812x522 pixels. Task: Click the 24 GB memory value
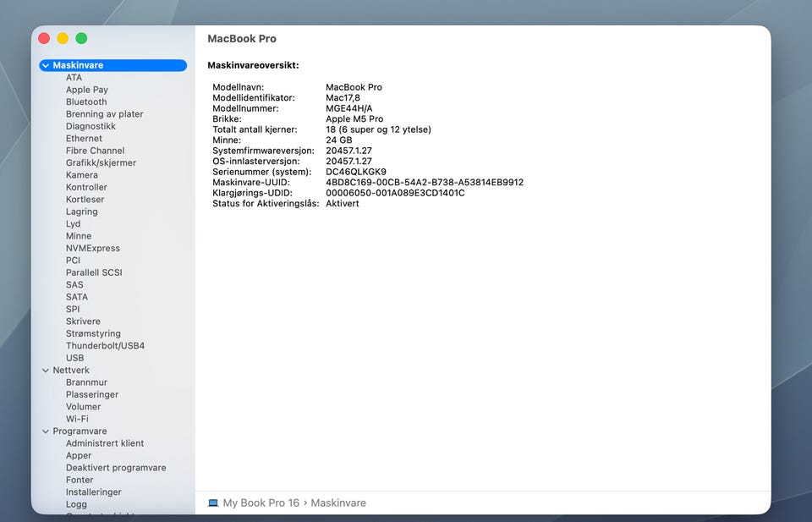338,140
